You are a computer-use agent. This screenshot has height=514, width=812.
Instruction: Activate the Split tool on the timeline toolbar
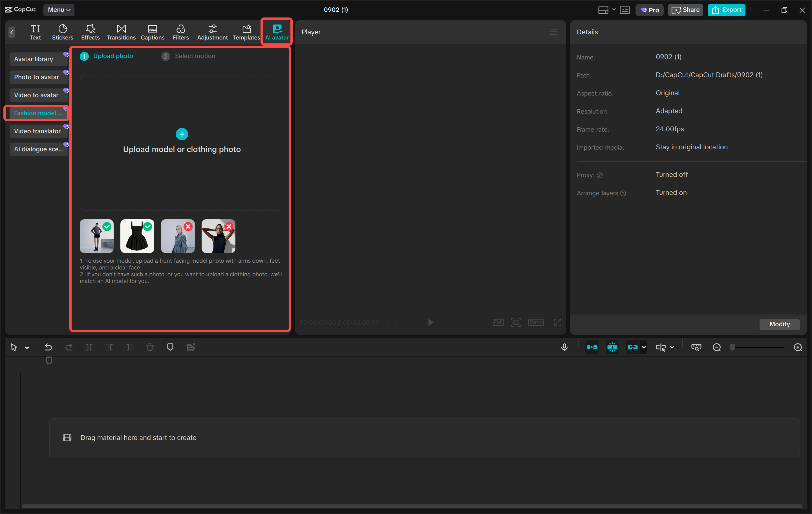click(89, 347)
